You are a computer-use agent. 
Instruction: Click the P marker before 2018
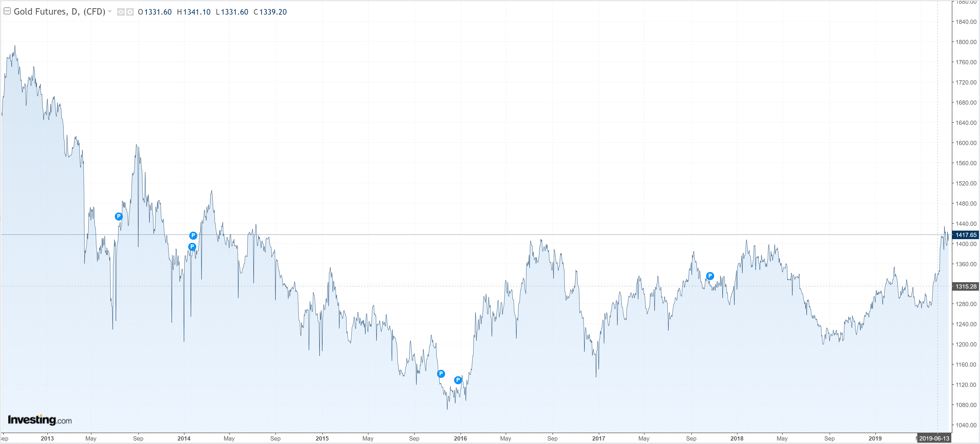(710, 276)
